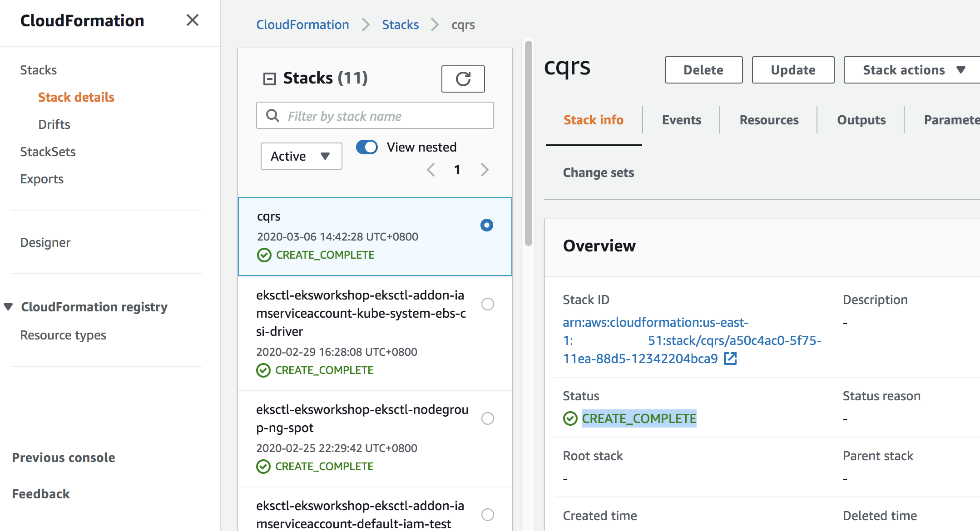The width and height of the screenshot is (980, 531).
Task: Open the CloudFormation breadcrumb link
Action: pos(302,25)
